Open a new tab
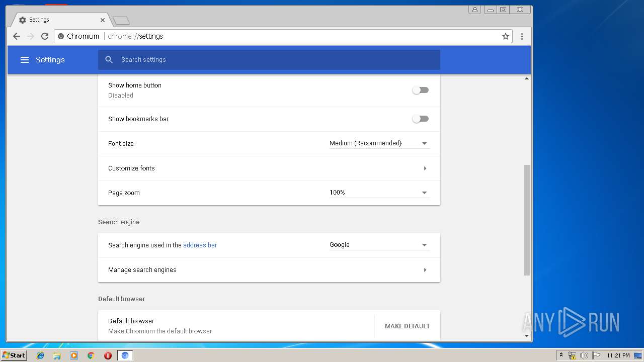Viewport: 644px width, 362px height. coord(121,20)
